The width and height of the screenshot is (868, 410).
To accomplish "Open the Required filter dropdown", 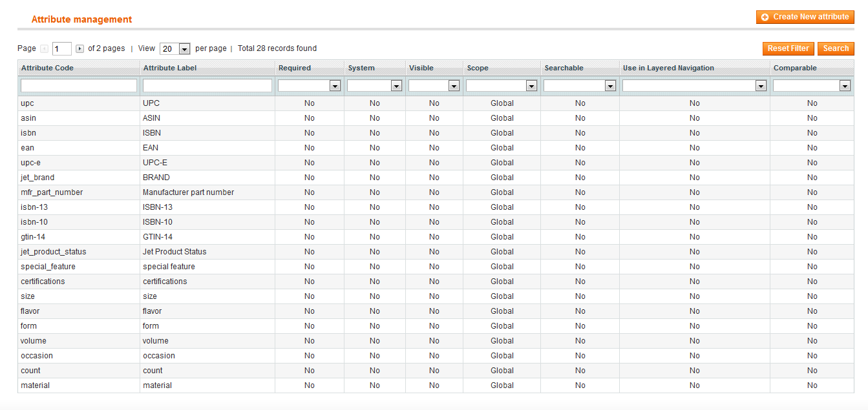I will [309, 85].
